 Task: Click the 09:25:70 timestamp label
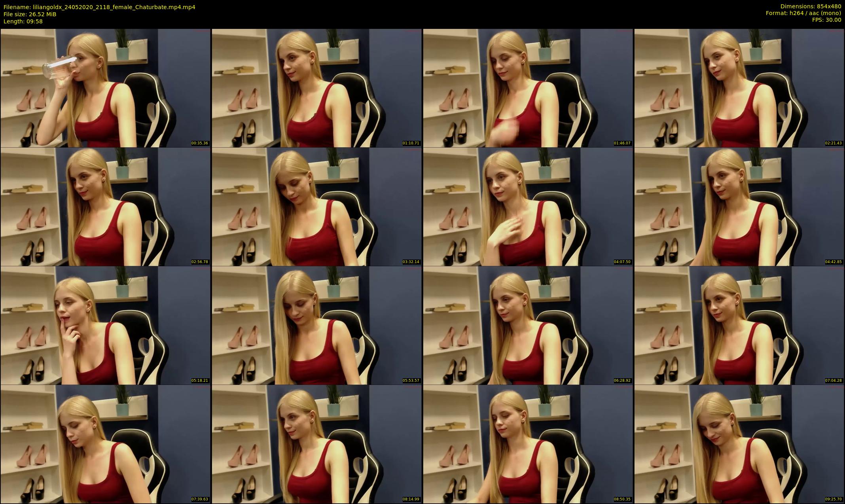(x=834, y=499)
